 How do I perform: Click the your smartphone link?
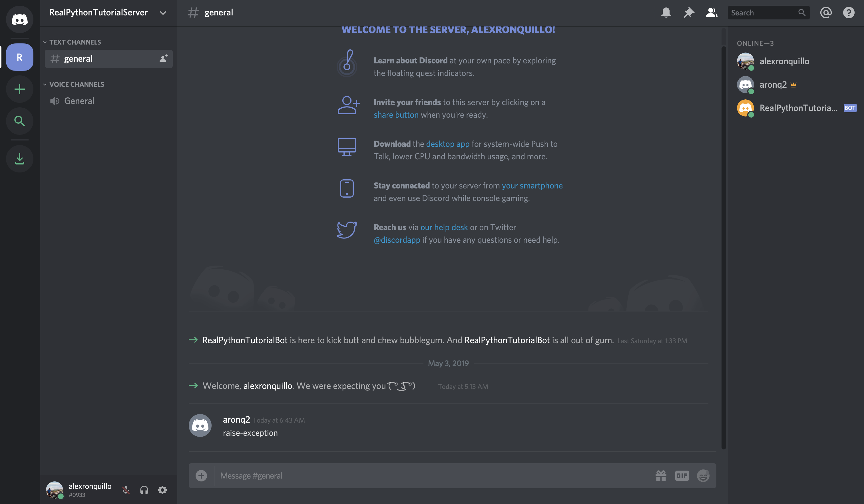coord(532,185)
